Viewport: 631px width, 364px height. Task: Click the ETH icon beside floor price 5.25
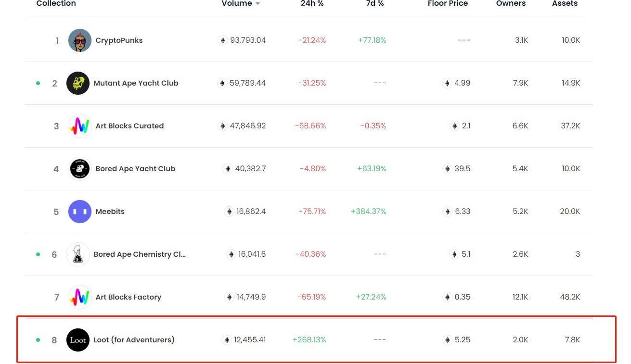coord(447,340)
